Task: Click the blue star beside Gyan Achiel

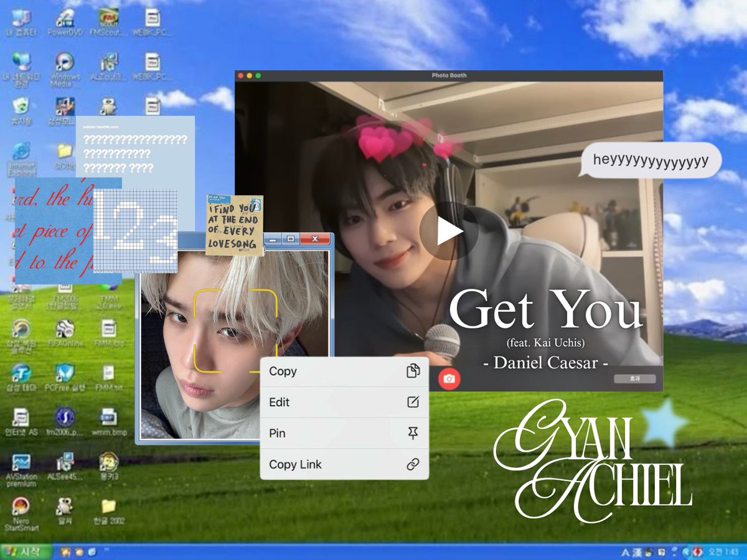Action: (x=664, y=424)
